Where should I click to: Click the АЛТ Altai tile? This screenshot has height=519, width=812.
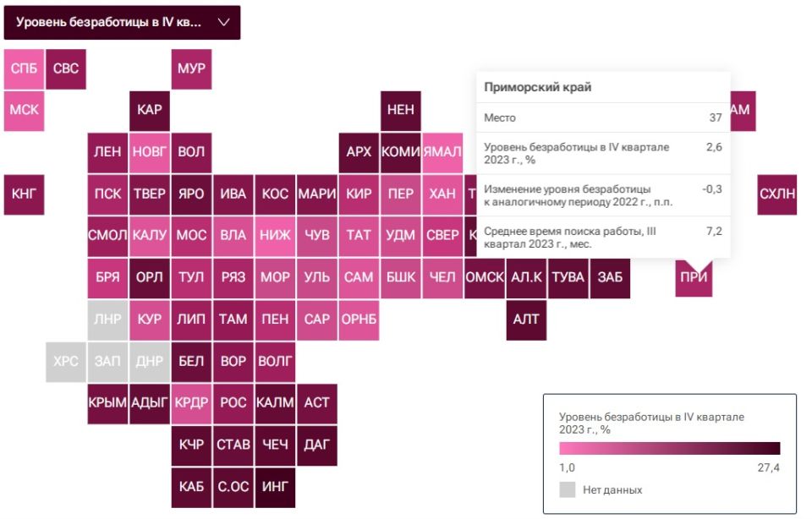526,320
